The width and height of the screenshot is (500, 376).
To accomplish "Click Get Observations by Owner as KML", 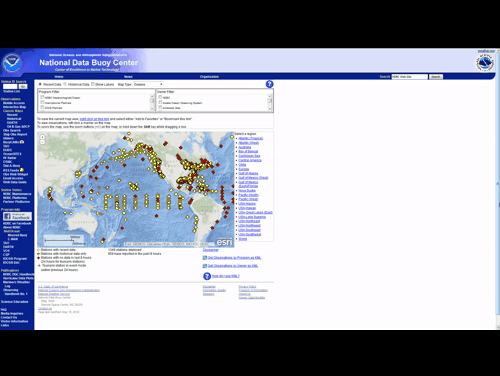I will coord(233,266).
